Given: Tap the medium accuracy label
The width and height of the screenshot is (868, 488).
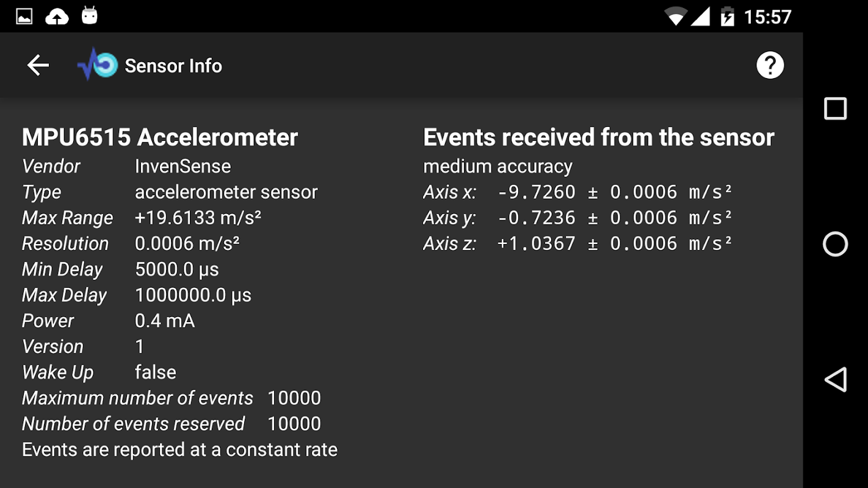Looking at the screenshot, I should [x=497, y=166].
